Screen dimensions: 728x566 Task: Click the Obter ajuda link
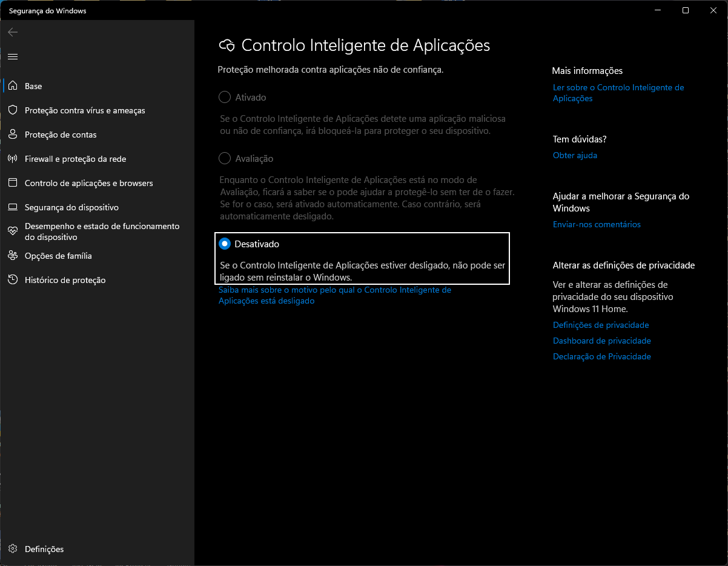coord(575,155)
